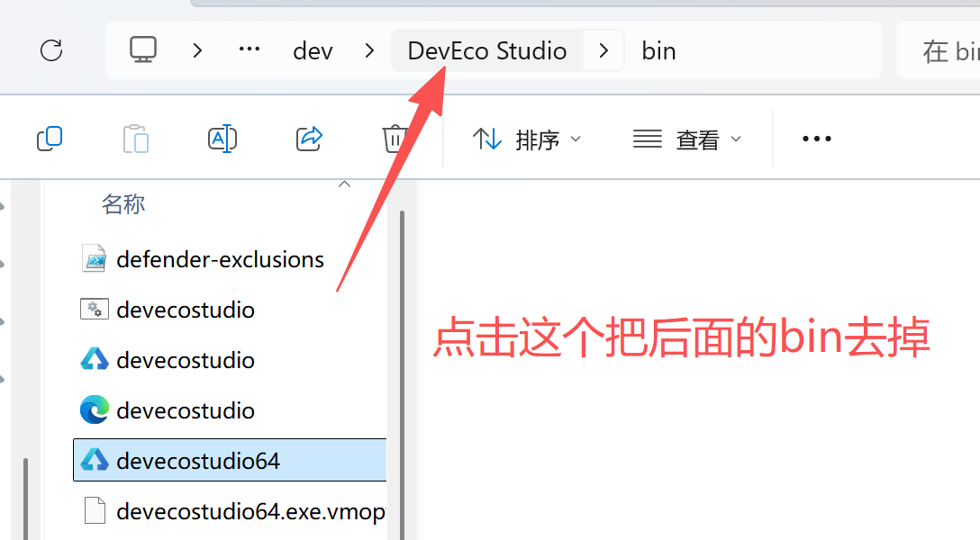Click the Delete trash icon
This screenshot has height=540, width=980.
click(394, 138)
